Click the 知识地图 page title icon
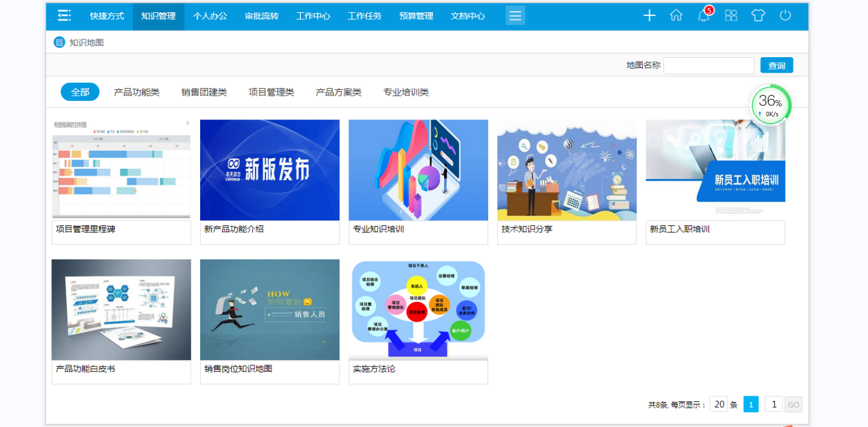Screen dimensions: 868x427 coord(59,42)
